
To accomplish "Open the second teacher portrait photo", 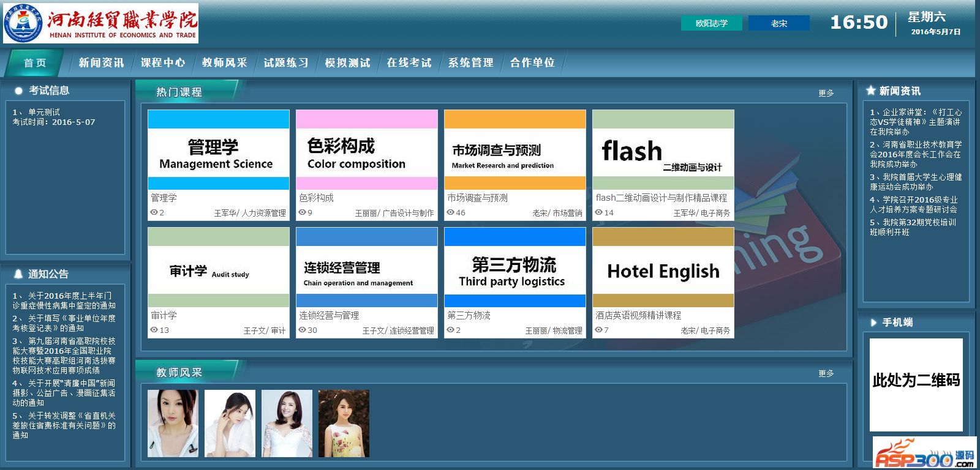I will click(x=230, y=423).
